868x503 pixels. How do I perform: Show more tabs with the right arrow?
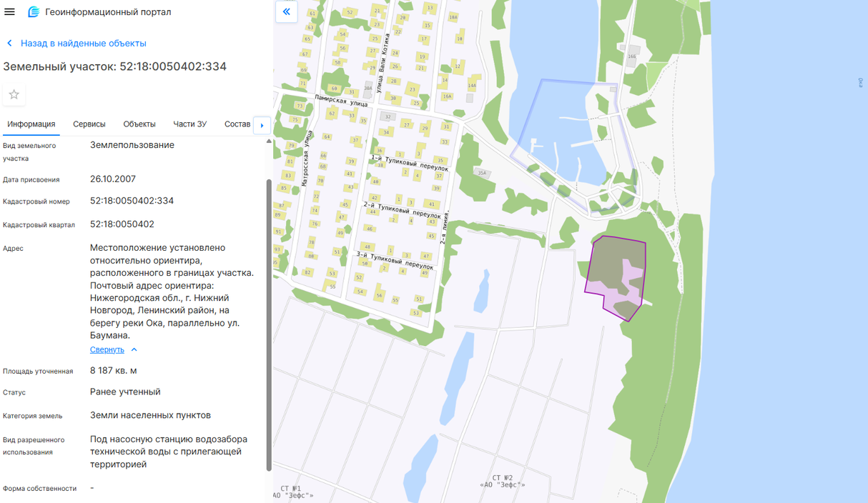[262, 125]
